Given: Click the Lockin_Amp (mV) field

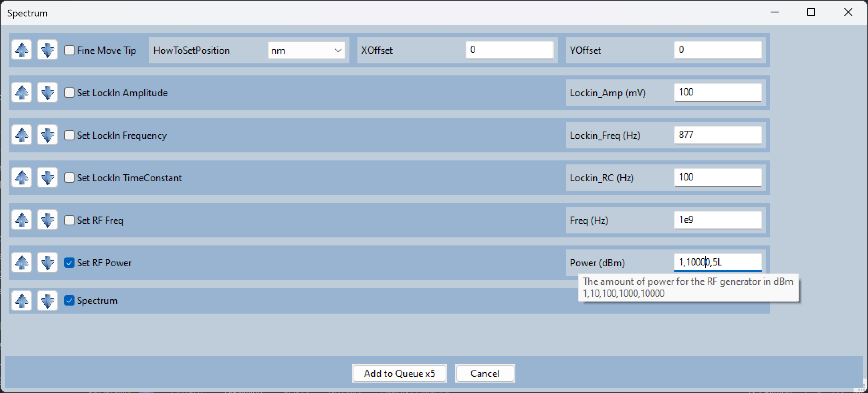Looking at the screenshot, I should click(x=718, y=92).
